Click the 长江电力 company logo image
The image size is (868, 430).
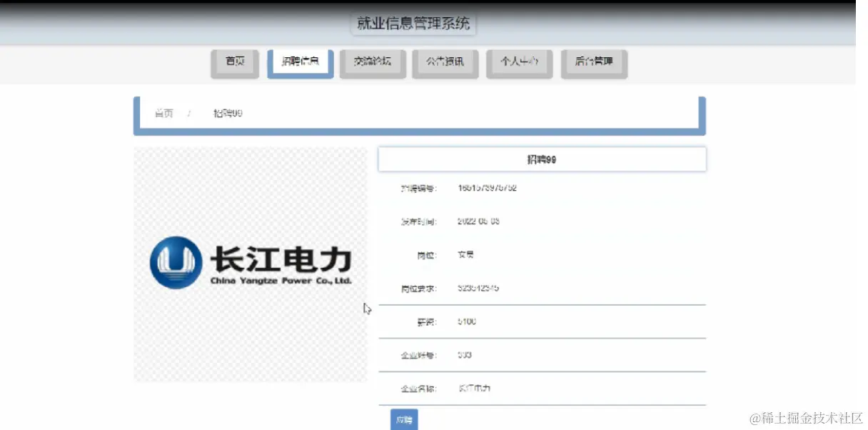click(251, 264)
